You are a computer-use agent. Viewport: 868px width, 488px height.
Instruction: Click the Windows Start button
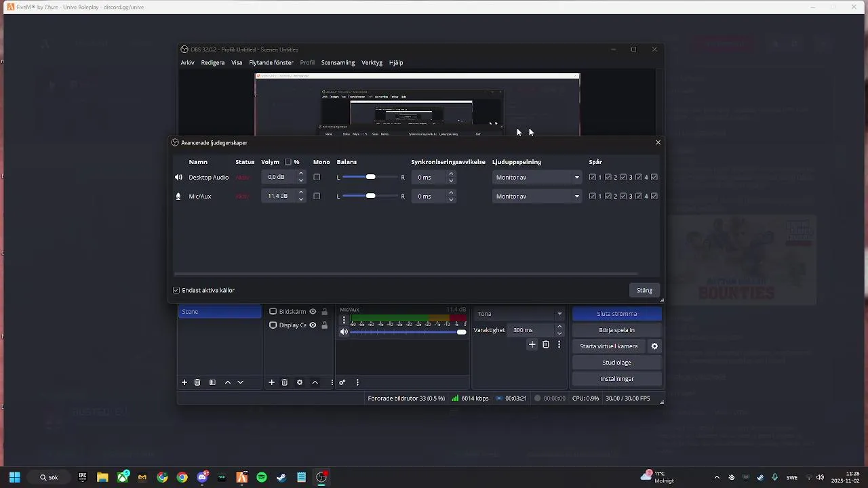14,477
